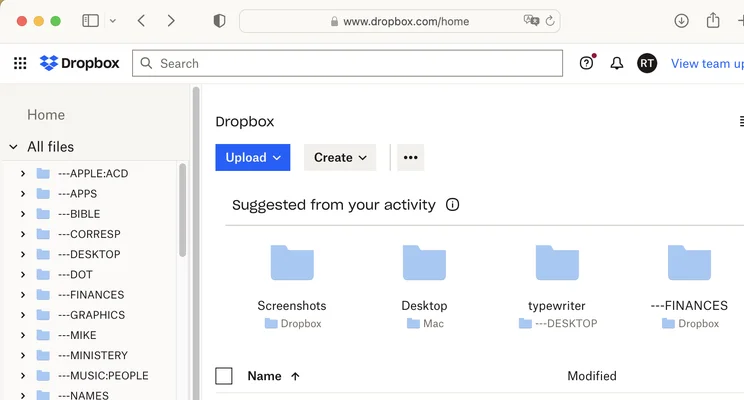Image resolution: width=744 pixels, height=400 pixels.
Task: Open the Upload dropdown button
Action: (x=252, y=158)
